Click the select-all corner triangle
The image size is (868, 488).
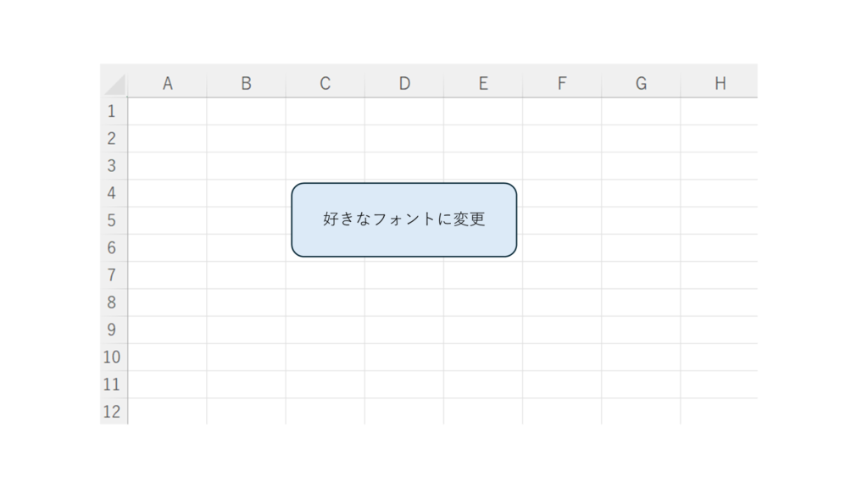coord(114,85)
